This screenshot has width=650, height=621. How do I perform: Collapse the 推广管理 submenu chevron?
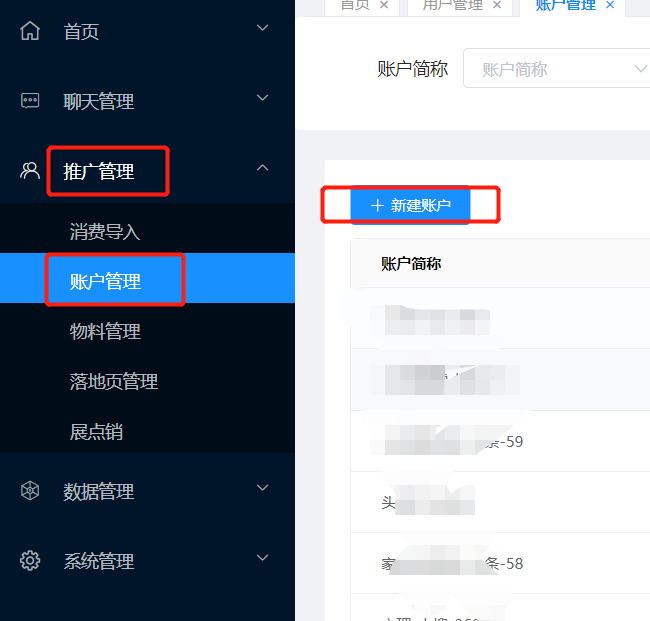click(x=262, y=167)
